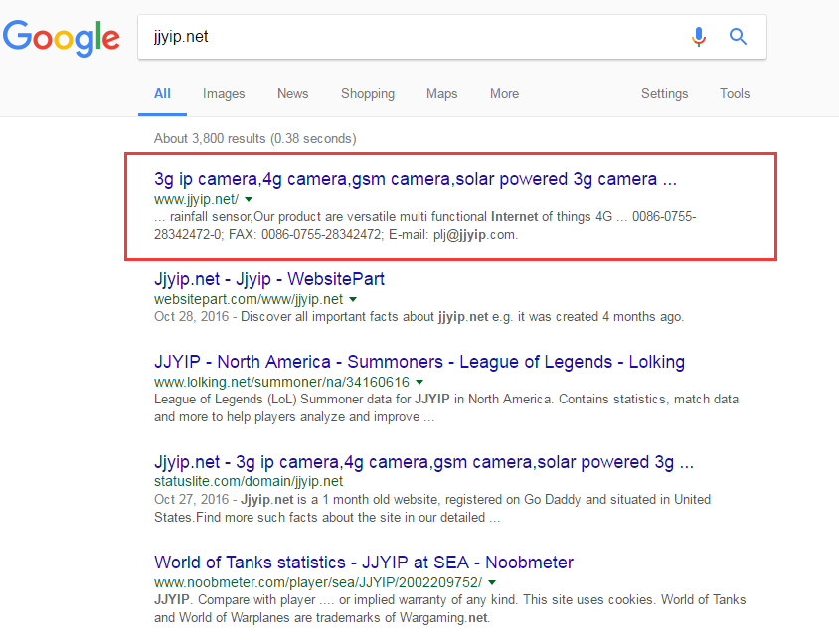Start voice search with microphone icon

pyautogui.click(x=698, y=37)
